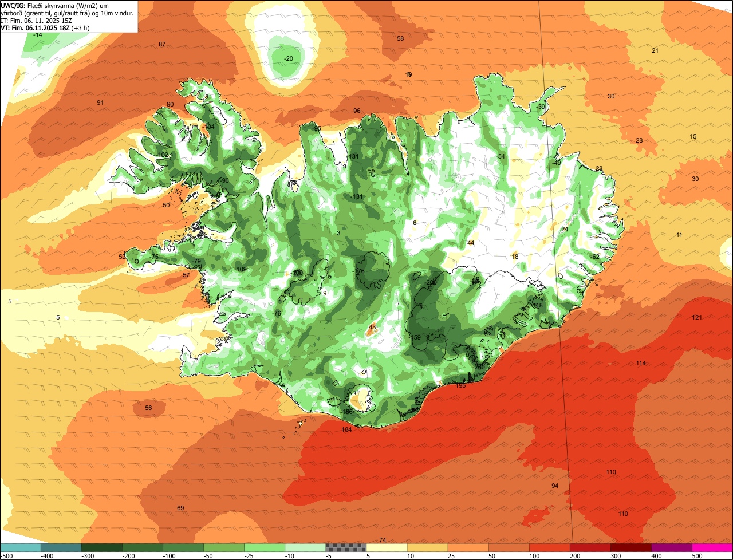Select the '195' value at the south coast
This screenshot has width=733, height=560.
click(x=460, y=386)
